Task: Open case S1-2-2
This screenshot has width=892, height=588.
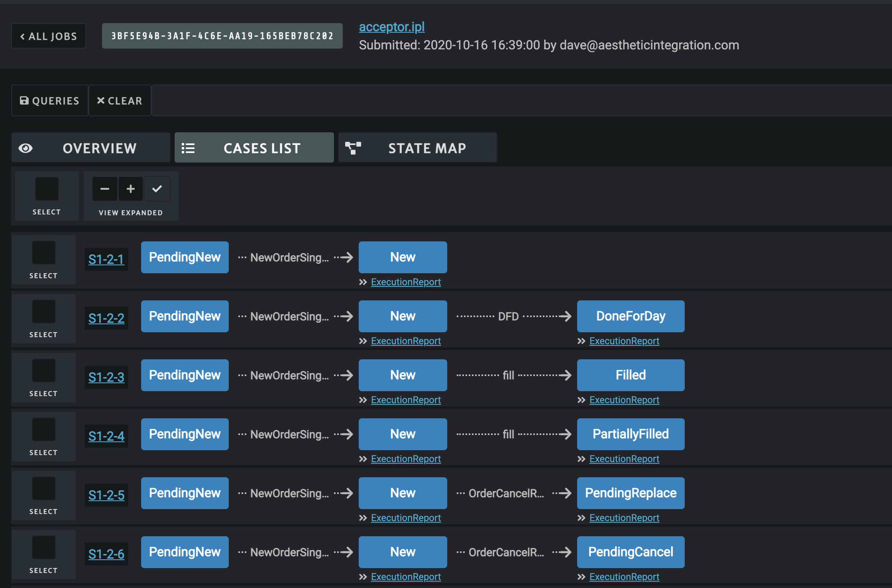Action: point(106,318)
